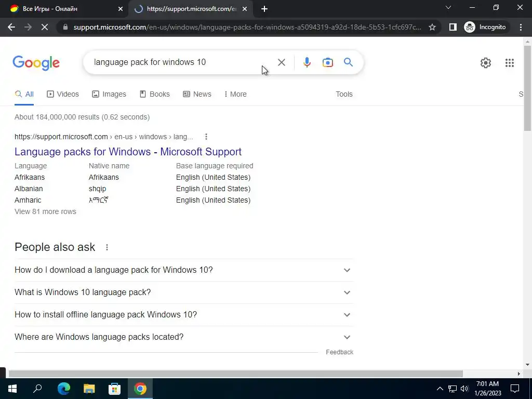Click shqip native name cell
Image resolution: width=532 pixels, height=399 pixels.
pos(97,189)
